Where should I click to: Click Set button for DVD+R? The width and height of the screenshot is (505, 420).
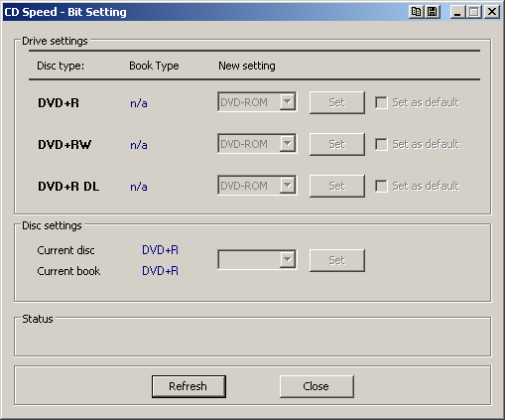click(337, 102)
